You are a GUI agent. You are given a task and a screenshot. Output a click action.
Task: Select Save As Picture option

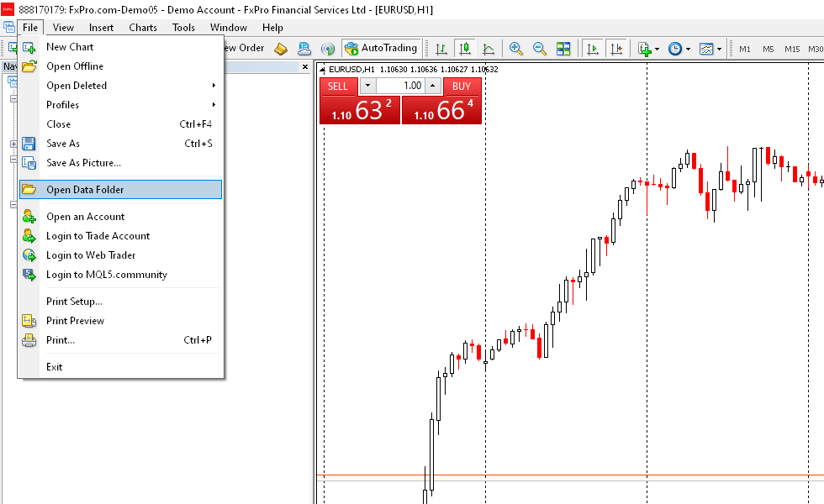pyautogui.click(x=120, y=163)
